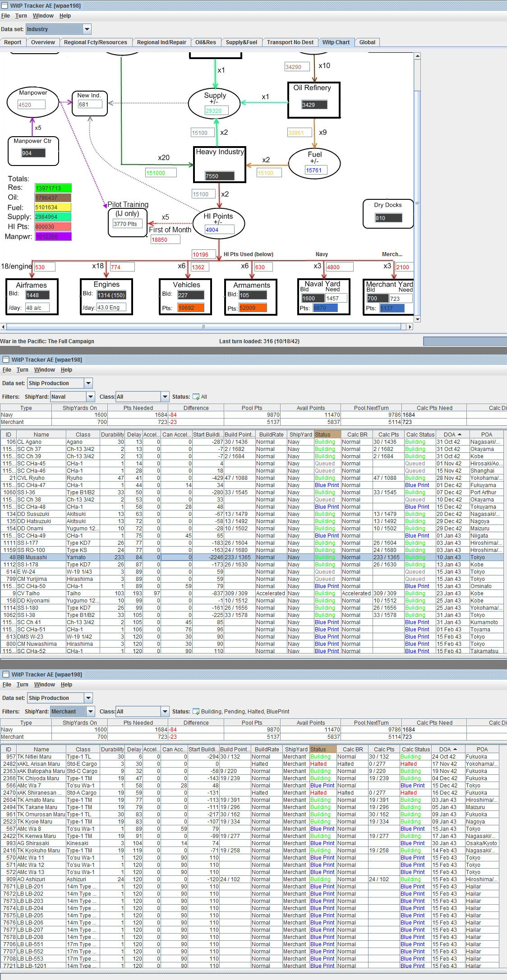Open the Turn menu in the Naval shipyard window
Screen dimensions: 507x980
pos(23,370)
